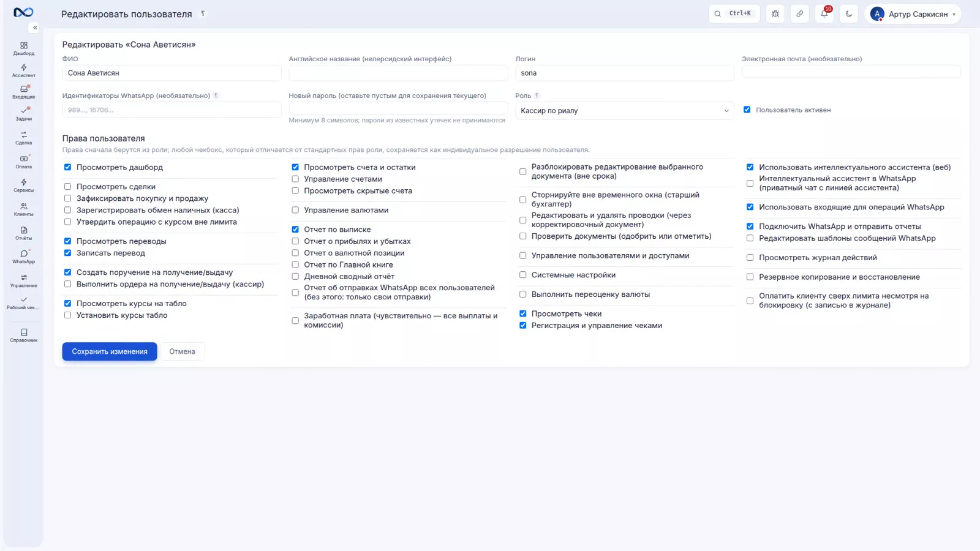Open the Dashboard (Дашборд) sidebar icon
The height and width of the screenshot is (551, 980).
23,48
